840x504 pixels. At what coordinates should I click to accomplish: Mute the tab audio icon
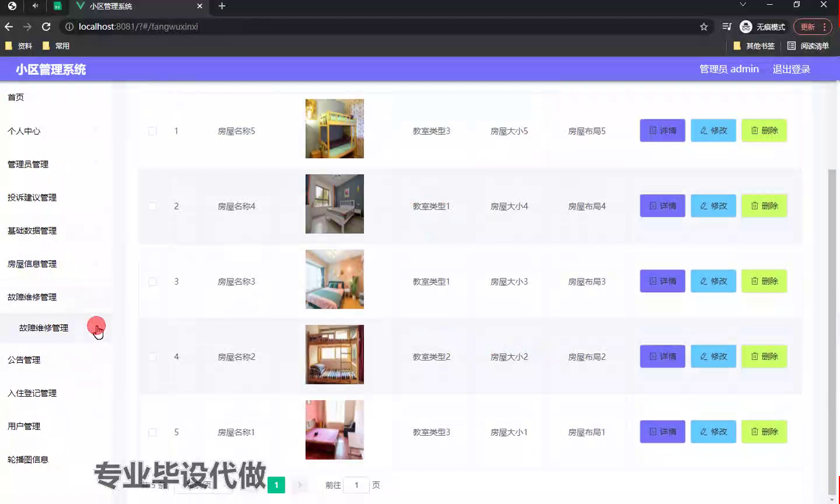click(x=36, y=6)
